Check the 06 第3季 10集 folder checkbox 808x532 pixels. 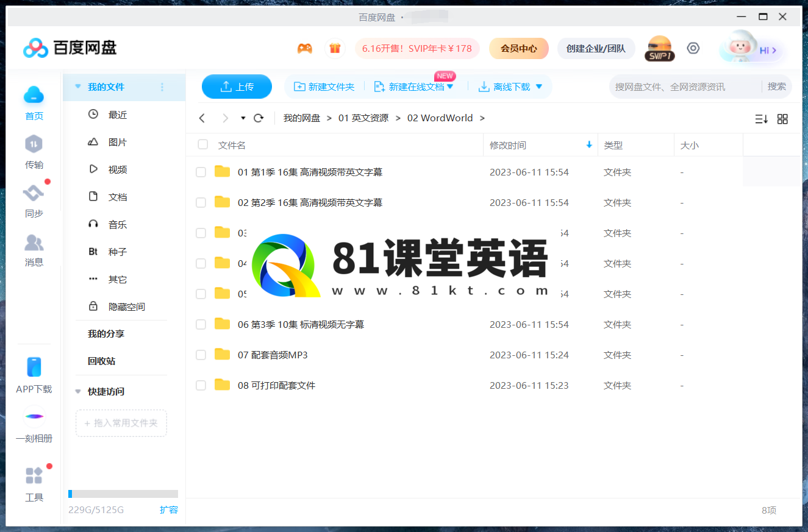pyautogui.click(x=201, y=325)
